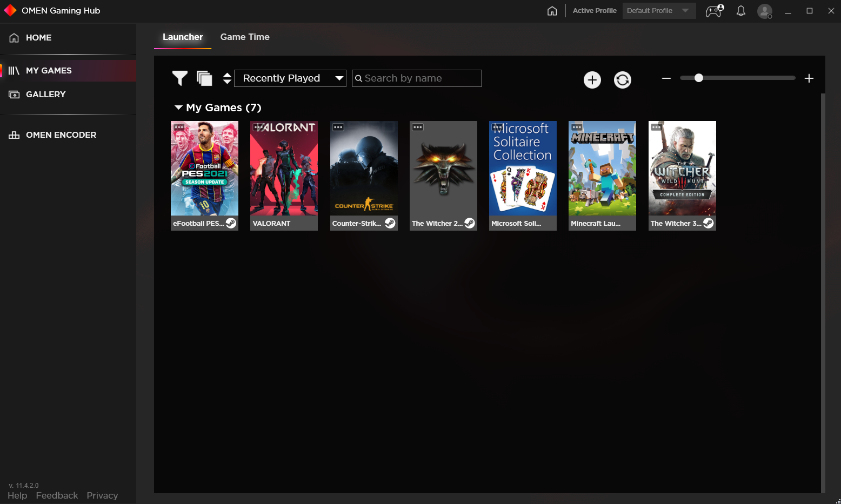The image size is (841, 504).
Task: Go to HOME in the sidebar
Action: pos(68,38)
